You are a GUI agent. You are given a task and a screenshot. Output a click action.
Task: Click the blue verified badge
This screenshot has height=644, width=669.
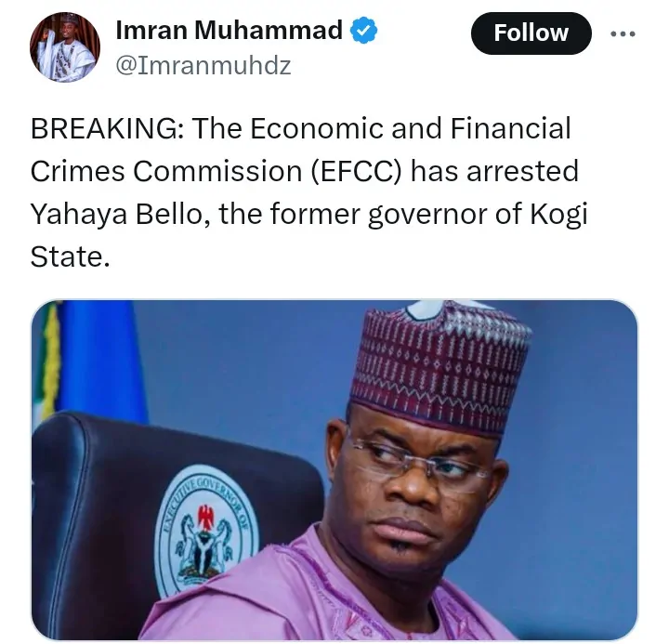click(364, 31)
